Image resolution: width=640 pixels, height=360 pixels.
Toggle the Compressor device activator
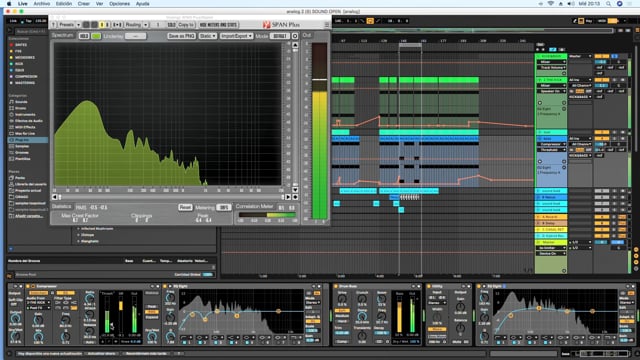(28, 287)
